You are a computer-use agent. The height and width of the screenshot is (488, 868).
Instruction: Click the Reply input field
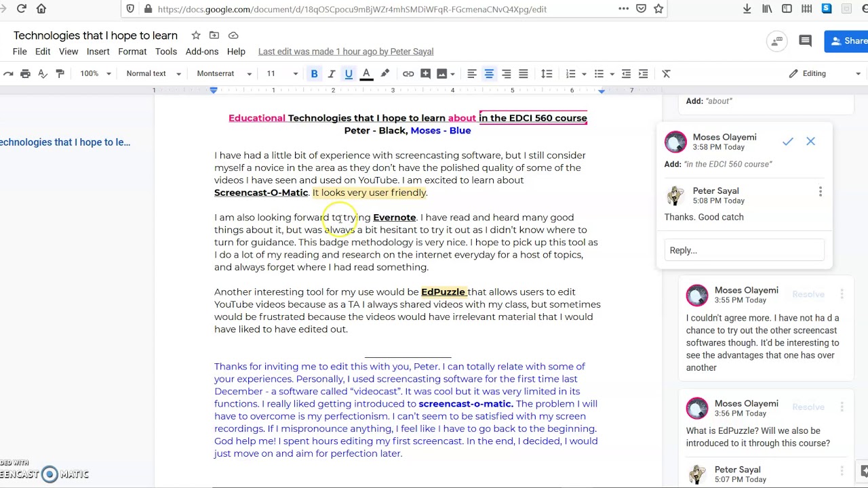pos(744,250)
